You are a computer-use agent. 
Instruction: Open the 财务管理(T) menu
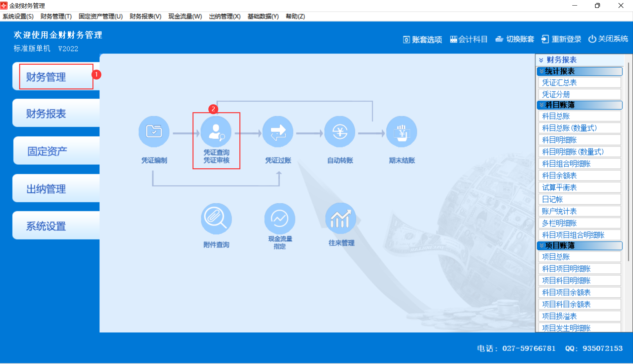point(56,16)
